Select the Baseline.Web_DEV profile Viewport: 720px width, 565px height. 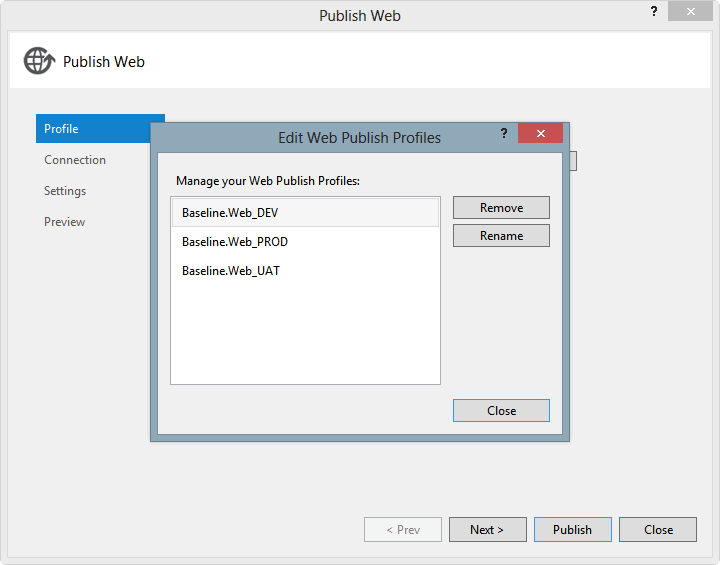305,213
